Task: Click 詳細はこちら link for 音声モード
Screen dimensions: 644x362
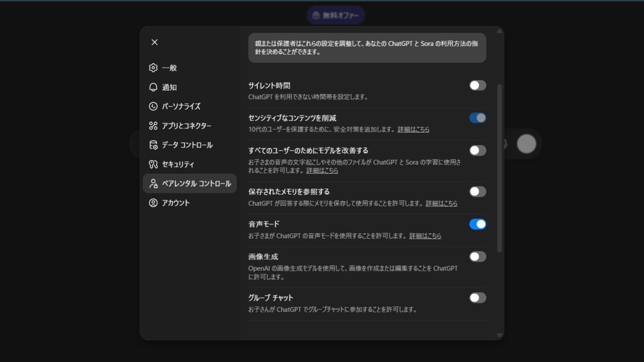Action: click(x=425, y=236)
